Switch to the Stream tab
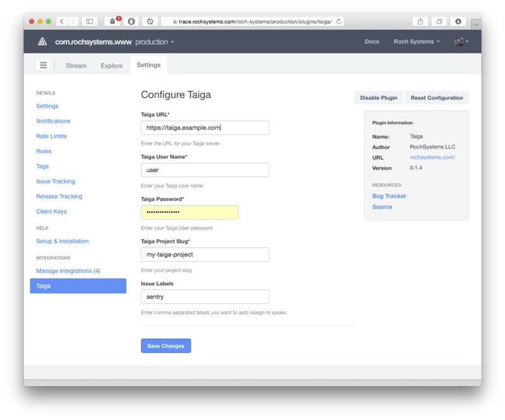The width and height of the screenshot is (505, 420). [76, 66]
